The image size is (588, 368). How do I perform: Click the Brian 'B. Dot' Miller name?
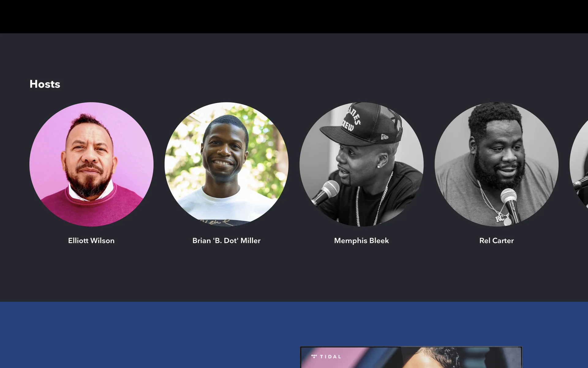(x=226, y=241)
